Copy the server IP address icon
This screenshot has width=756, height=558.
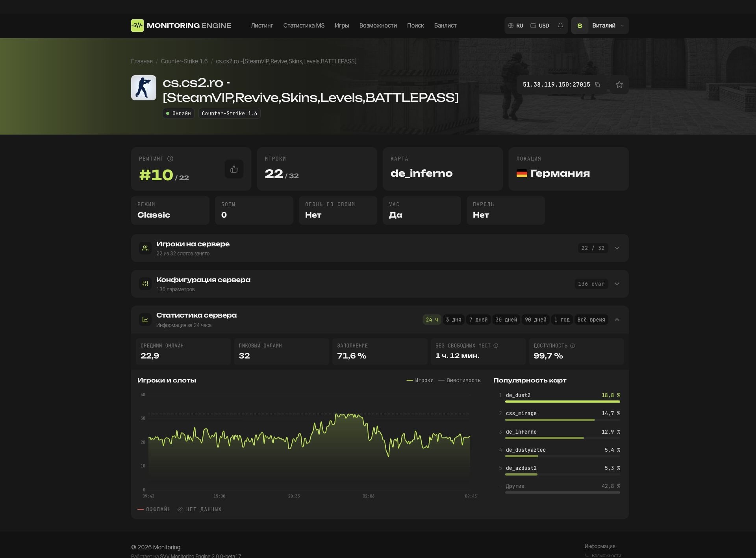coord(597,85)
